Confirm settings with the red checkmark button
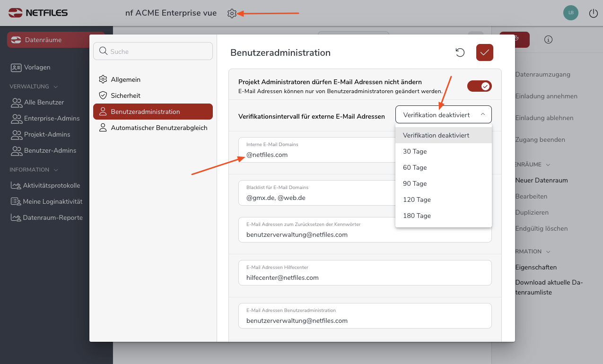Screen dimensions: 603x364 tap(485, 52)
